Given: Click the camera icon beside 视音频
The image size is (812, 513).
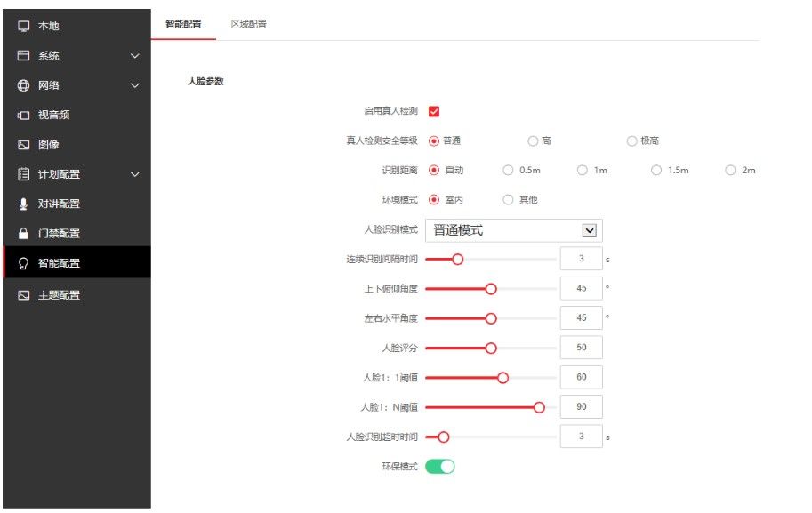Looking at the screenshot, I should [23, 115].
